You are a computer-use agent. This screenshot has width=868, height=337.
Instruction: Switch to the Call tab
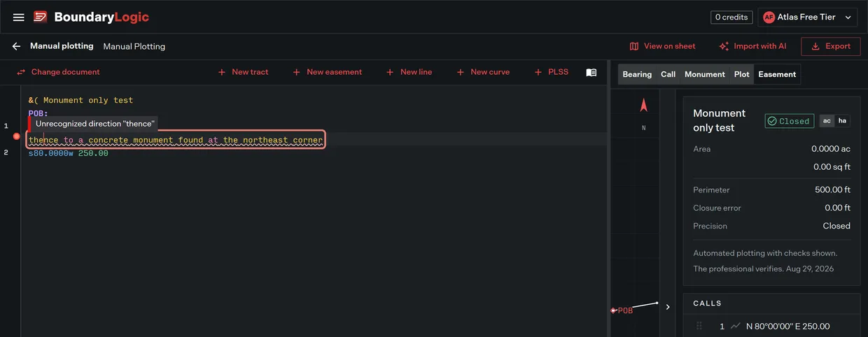click(668, 74)
